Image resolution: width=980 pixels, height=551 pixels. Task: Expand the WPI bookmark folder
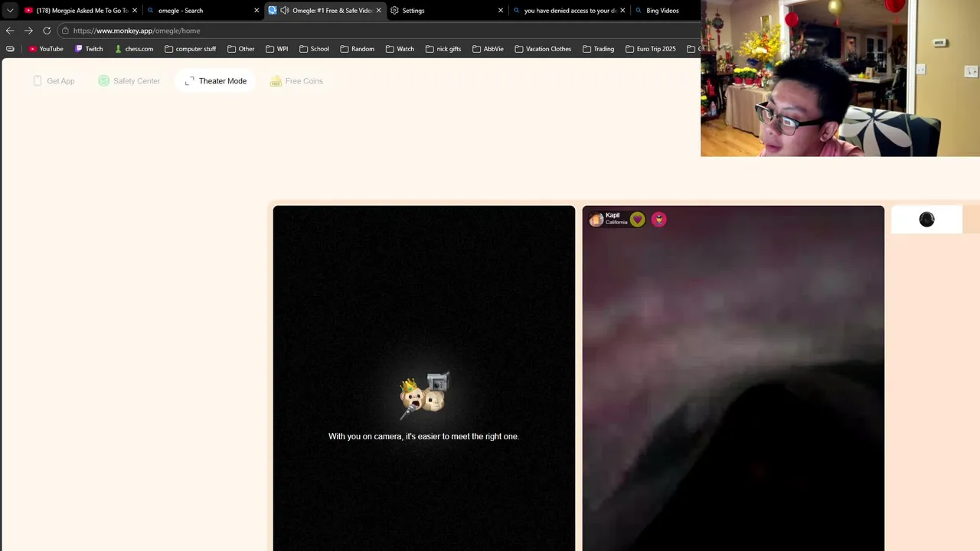(x=277, y=49)
